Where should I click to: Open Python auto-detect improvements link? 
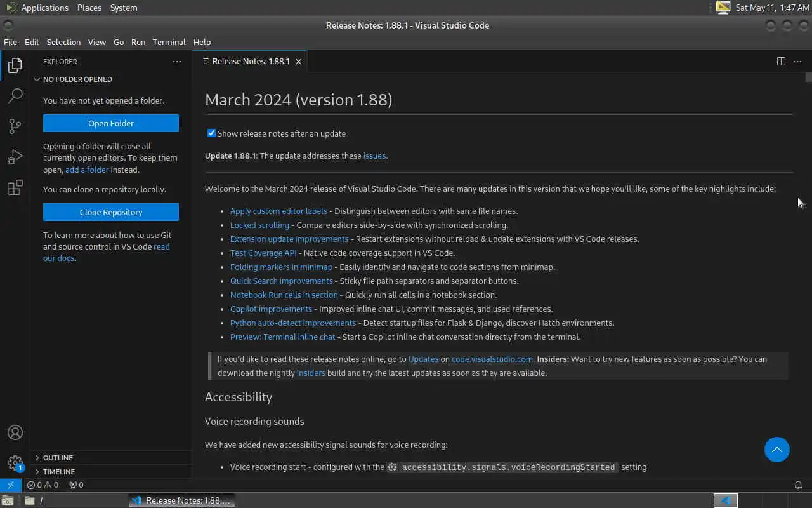pyautogui.click(x=293, y=323)
